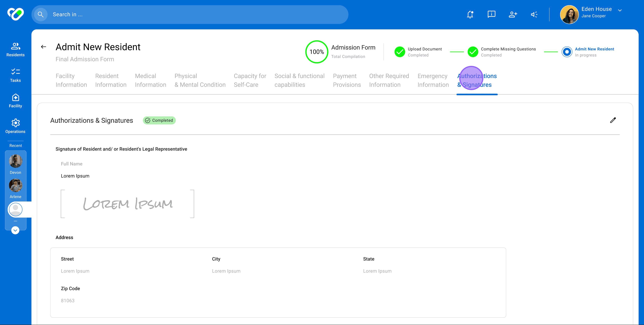
Task: Click the Upload Document completed checkmark
Action: (400, 52)
